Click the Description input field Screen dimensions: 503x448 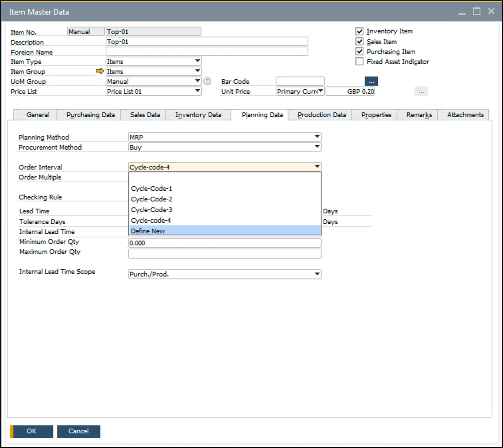(x=207, y=42)
